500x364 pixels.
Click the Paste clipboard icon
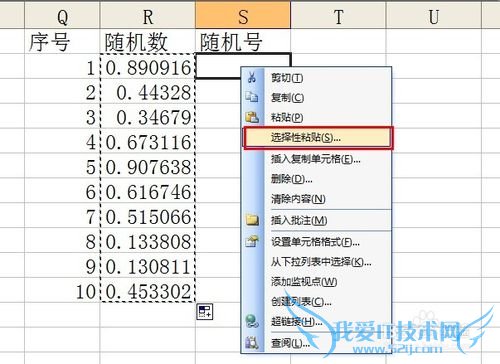pyautogui.click(x=252, y=117)
